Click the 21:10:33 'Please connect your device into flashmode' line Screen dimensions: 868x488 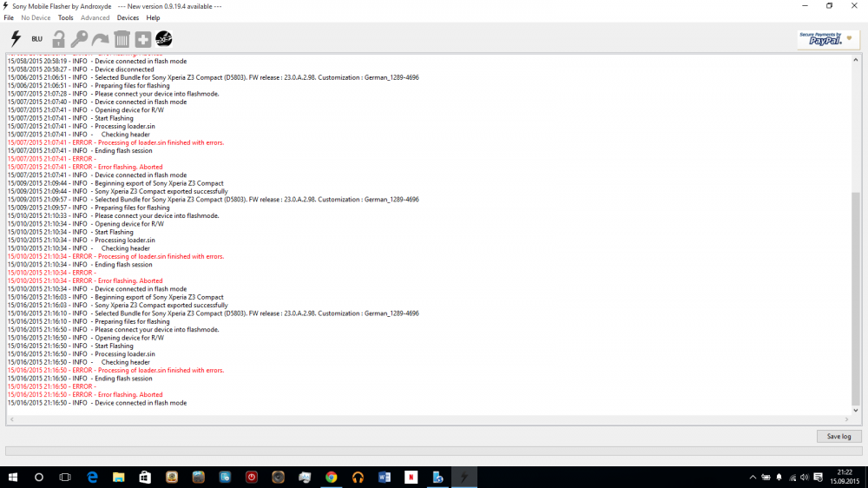[x=114, y=215]
